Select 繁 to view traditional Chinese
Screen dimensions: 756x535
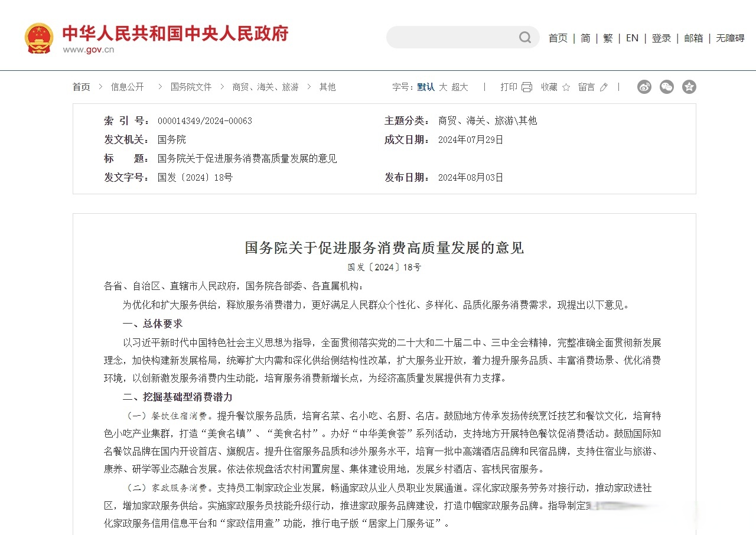click(x=608, y=38)
